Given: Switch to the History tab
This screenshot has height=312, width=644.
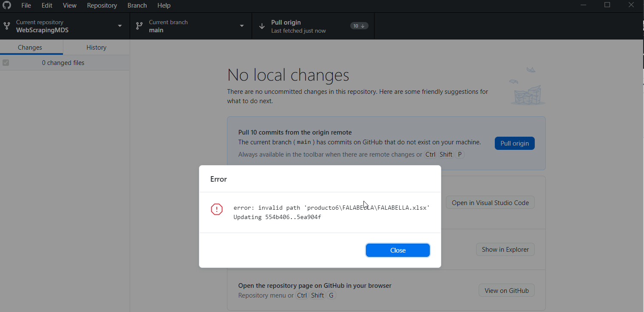Looking at the screenshot, I should pos(96,47).
